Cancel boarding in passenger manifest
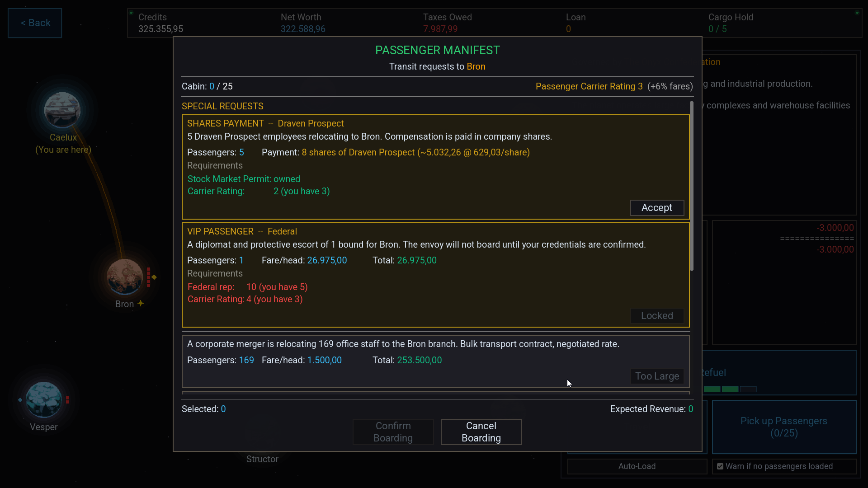868x488 pixels. (481, 432)
